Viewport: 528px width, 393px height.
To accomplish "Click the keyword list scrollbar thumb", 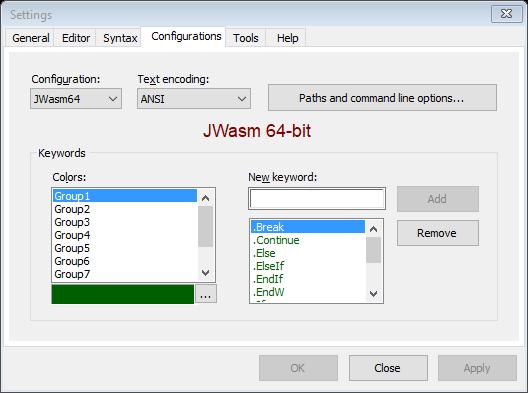I will point(373,250).
